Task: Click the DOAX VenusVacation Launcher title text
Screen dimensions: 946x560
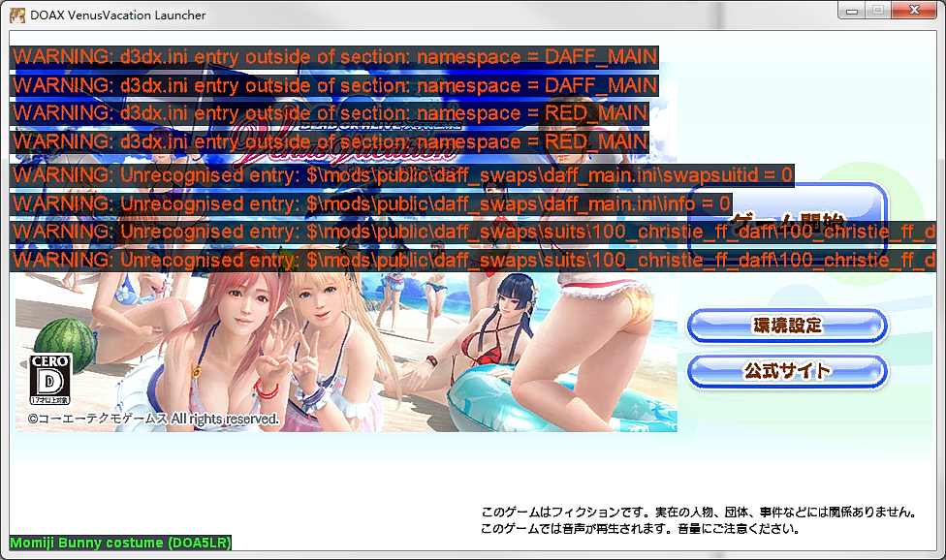Action: (118, 16)
